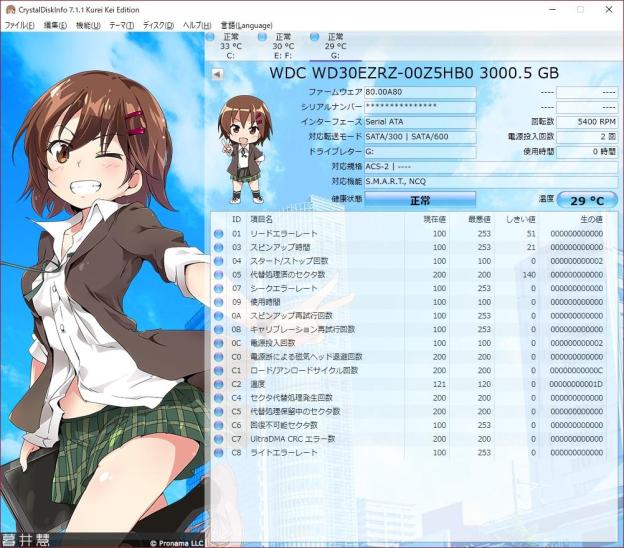Click the 29 °C temperature button
The height and width of the screenshot is (548, 624).
pyautogui.click(x=587, y=200)
